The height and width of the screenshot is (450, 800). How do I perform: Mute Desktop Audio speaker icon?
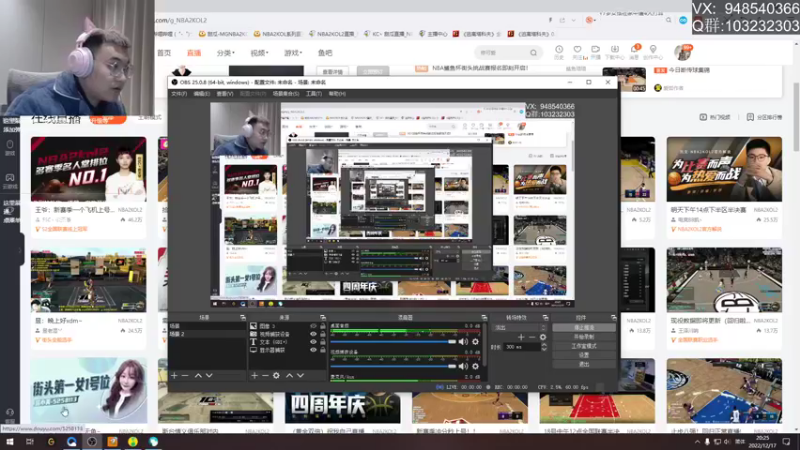pos(463,341)
